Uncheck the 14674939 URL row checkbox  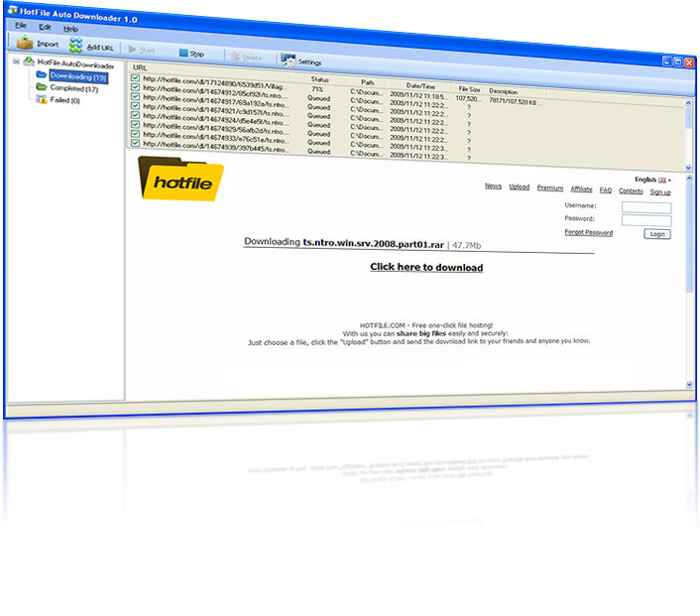pyautogui.click(x=135, y=143)
